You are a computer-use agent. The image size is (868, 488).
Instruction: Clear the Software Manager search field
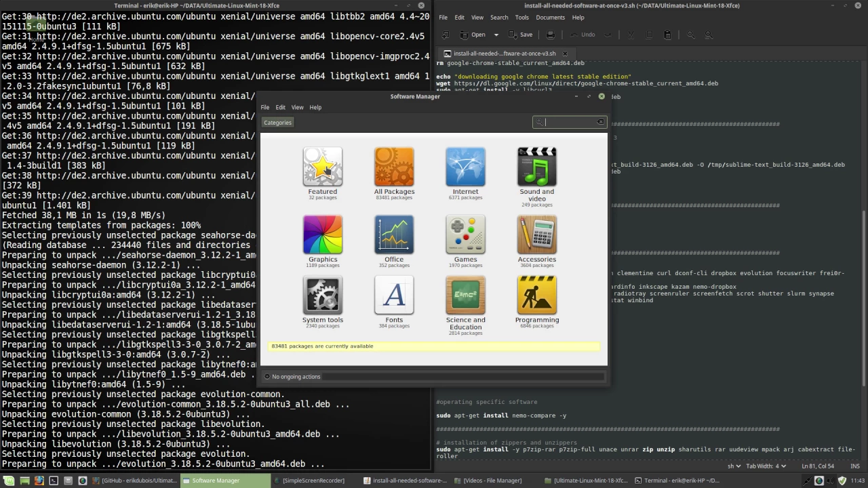click(600, 122)
